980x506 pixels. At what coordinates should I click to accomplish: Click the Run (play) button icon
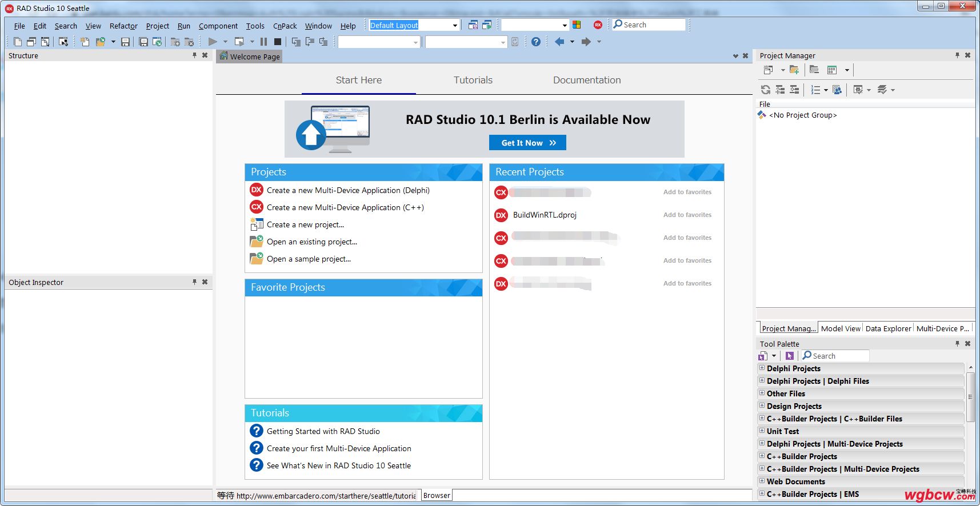tap(213, 42)
